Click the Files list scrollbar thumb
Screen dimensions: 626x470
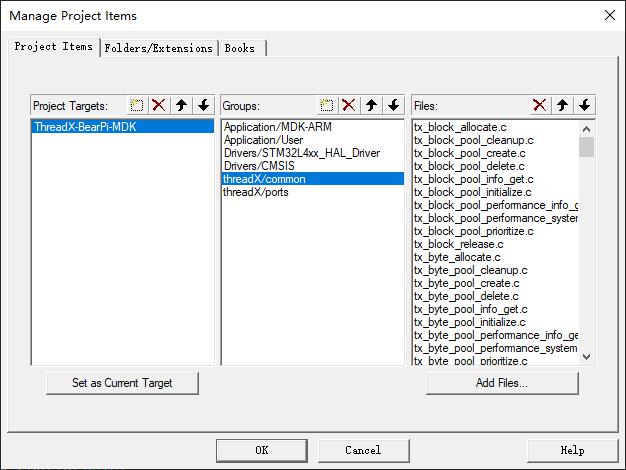coord(586,147)
